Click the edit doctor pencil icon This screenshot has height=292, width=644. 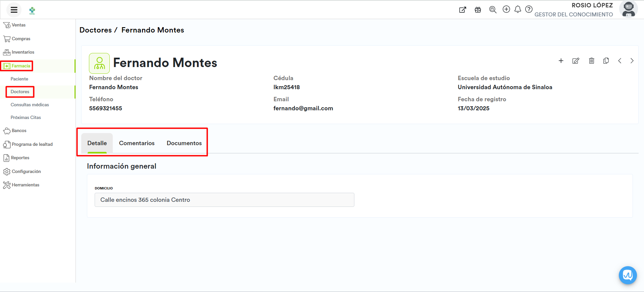(x=576, y=61)
